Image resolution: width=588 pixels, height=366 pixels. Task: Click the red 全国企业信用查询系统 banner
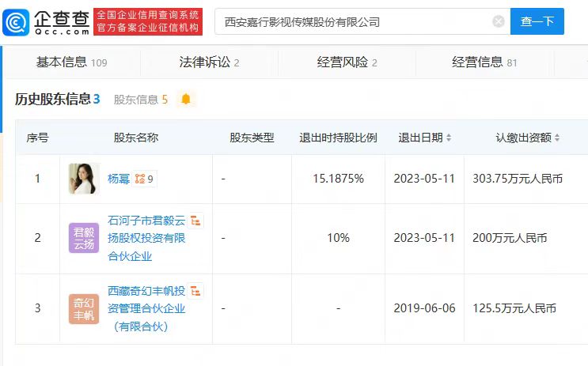(x=148, y=21)
